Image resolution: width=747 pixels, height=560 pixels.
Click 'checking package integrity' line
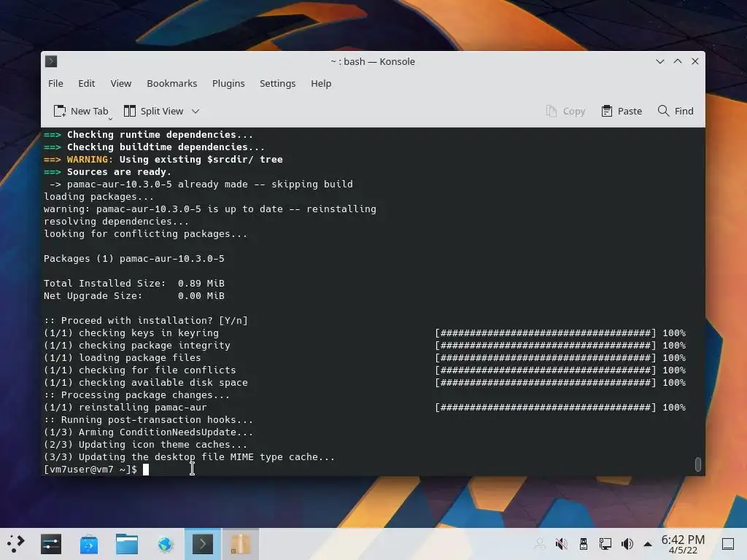pyautogui.click(x=137, y=345)
